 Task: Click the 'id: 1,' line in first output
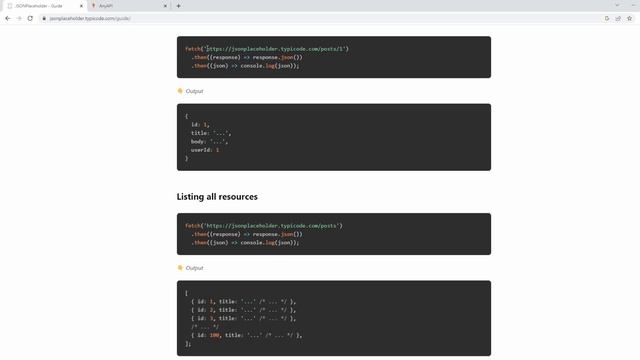[200, 124]
